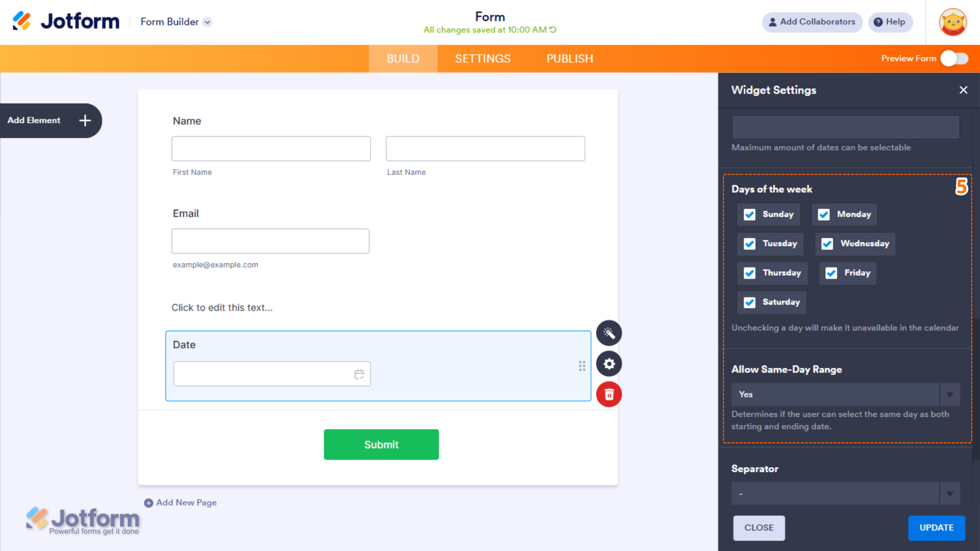Uncheck the Monday checkbox

pyautogui.click(x=824, y=214)
